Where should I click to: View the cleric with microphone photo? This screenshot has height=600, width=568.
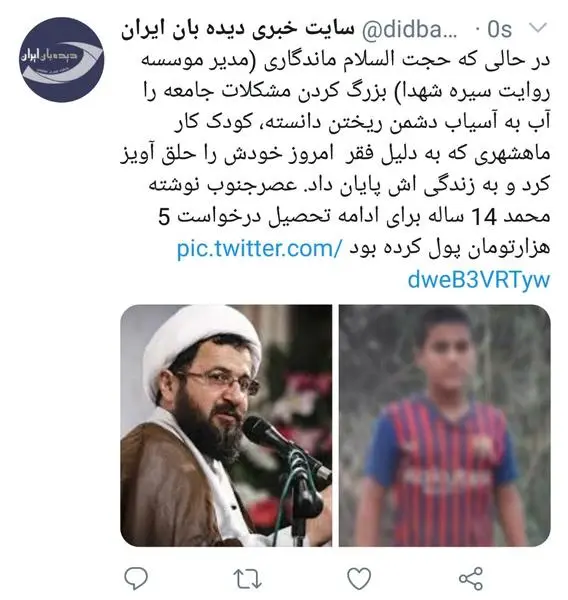[226, 426]
